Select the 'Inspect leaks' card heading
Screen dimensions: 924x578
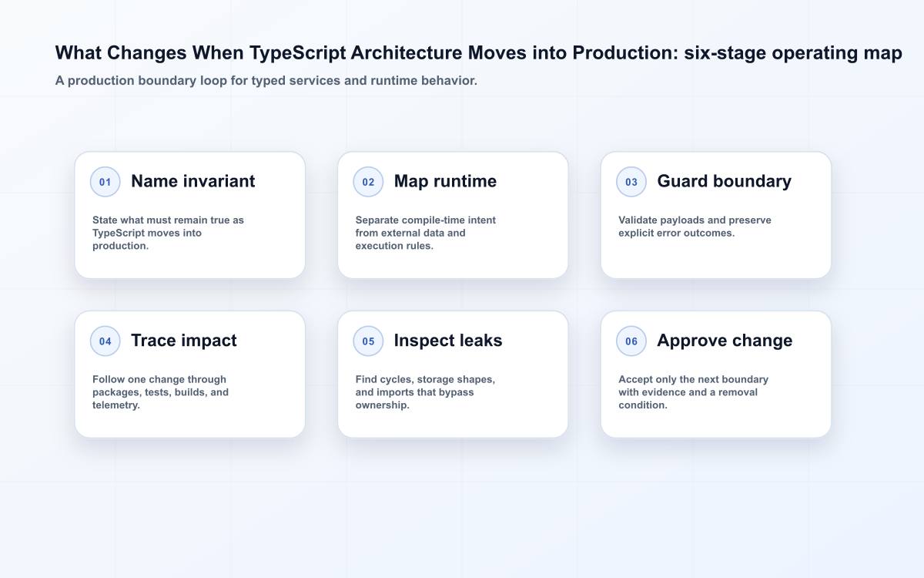point(448,341)
